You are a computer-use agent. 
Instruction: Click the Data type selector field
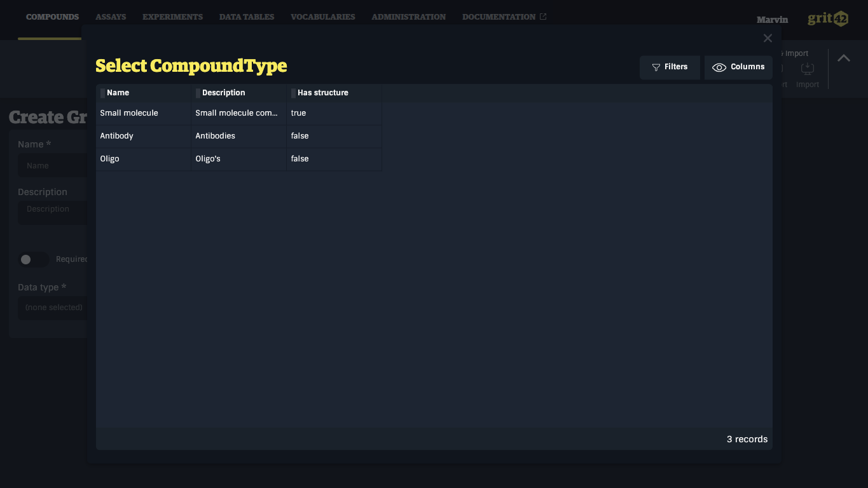pyautogui.click(x=52, y=308)
